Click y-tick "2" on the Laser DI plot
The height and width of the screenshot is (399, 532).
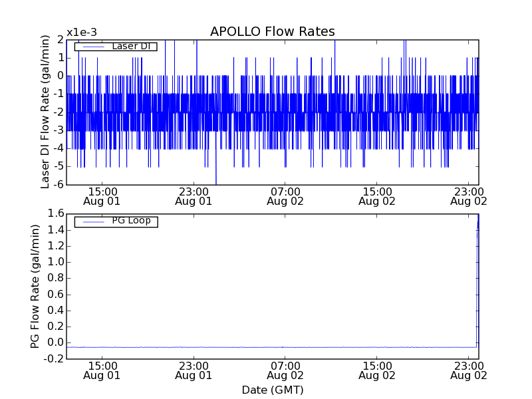(61, 40)
